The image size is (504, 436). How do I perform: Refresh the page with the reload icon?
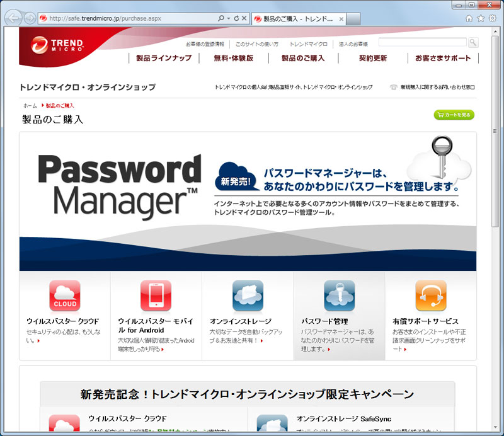coord(237,18)
